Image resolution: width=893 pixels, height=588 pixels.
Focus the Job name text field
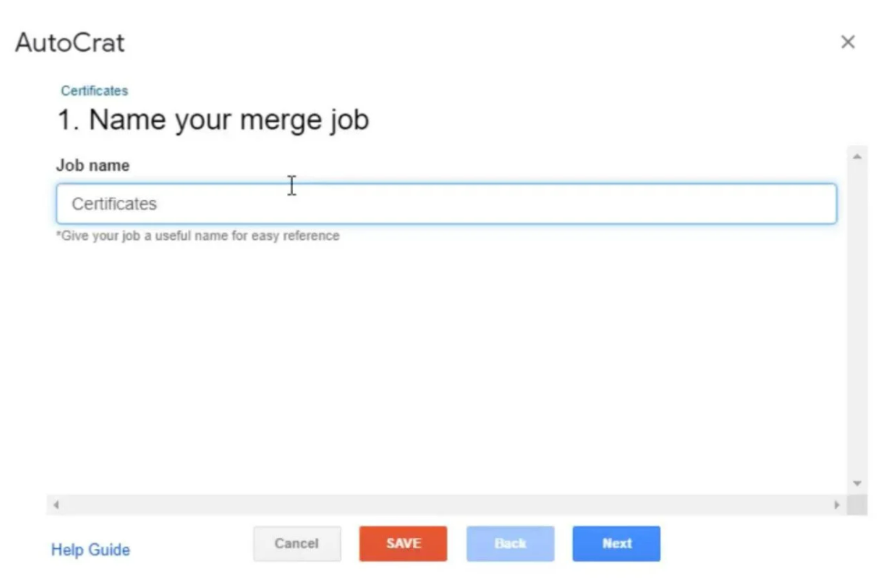[446, 204]
